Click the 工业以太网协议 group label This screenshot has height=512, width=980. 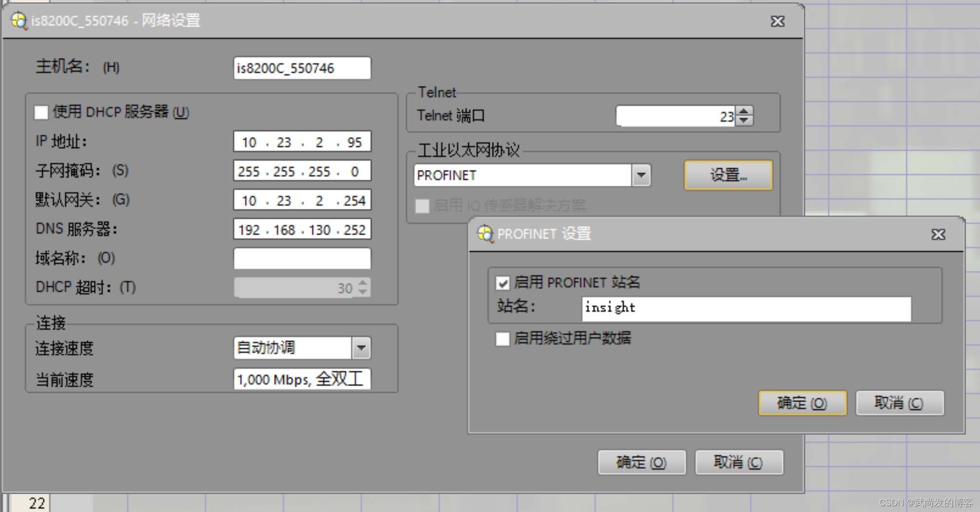pyautogui.click(x=468, y=150)
